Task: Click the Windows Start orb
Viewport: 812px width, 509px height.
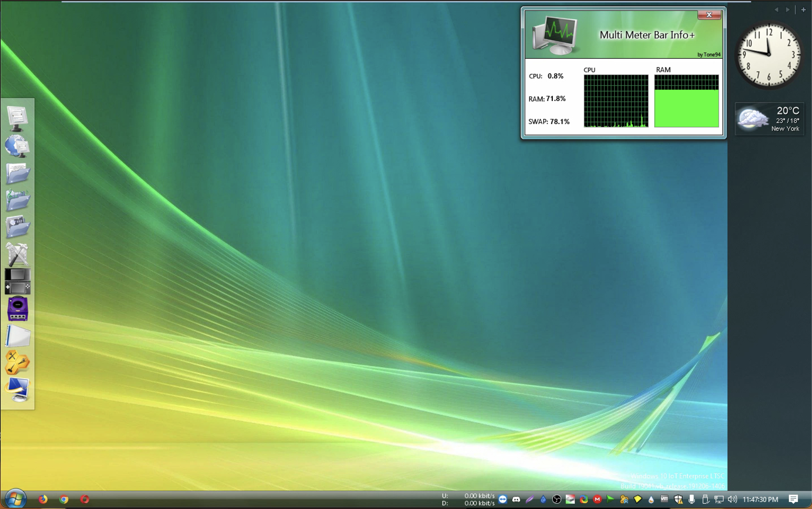Action: (x=15, y=499)
